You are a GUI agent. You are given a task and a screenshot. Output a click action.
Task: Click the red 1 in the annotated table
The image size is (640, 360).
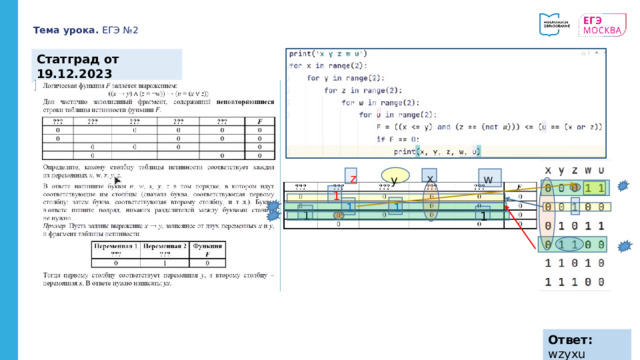(x=336, y=196)
